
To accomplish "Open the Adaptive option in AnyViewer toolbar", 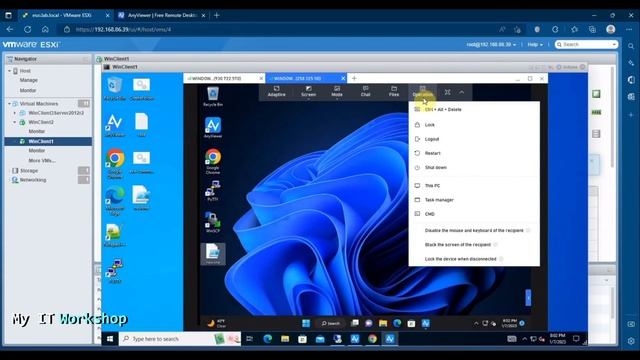I will tap(276, 91).
